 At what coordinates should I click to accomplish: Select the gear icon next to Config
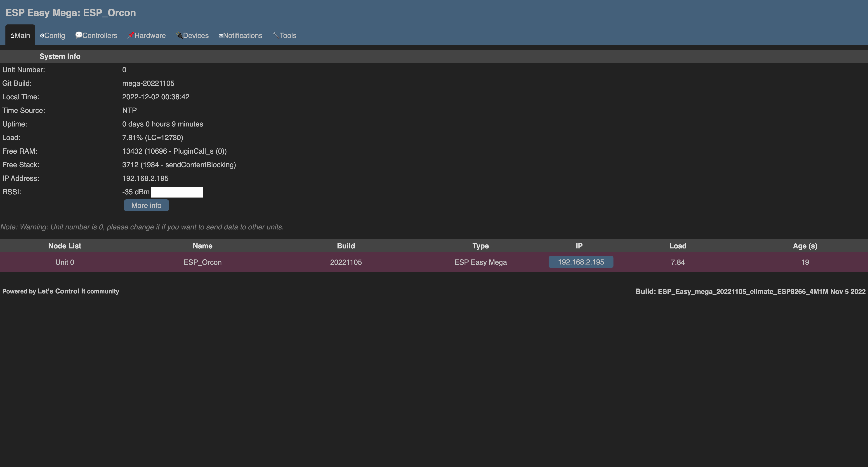[x=42, y=35]
